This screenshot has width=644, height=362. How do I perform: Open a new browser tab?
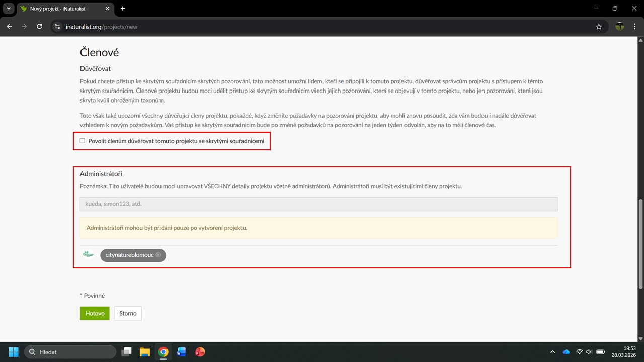click(x=123, y=9)
